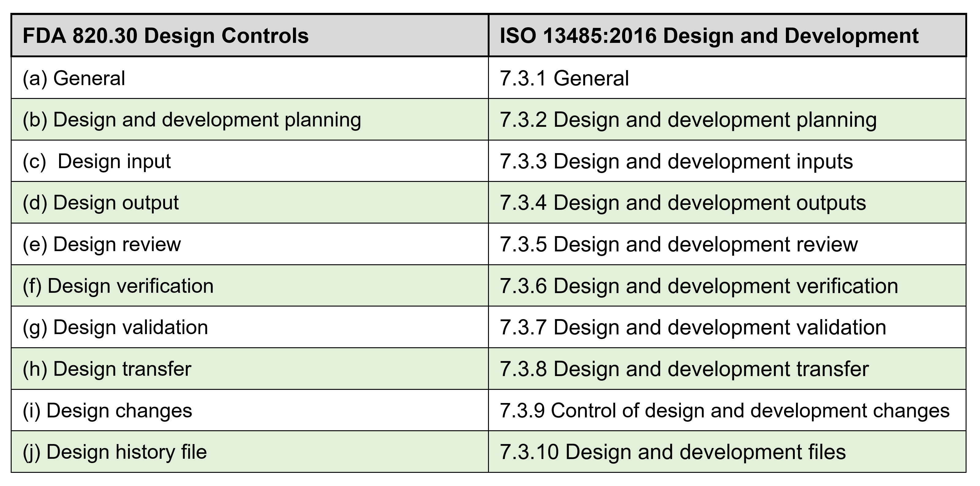
Task: Click 7.3.4 Design and development outputs
Action: [682, 203]
